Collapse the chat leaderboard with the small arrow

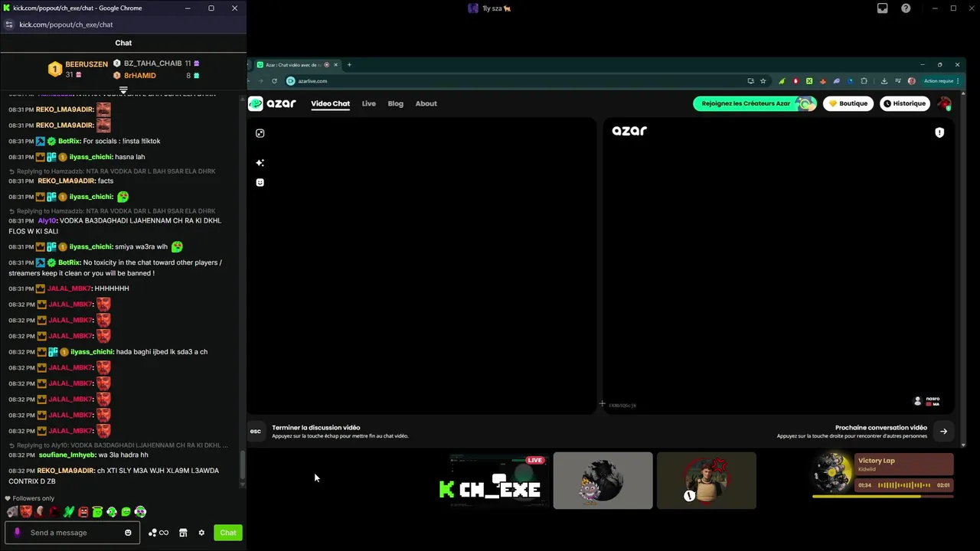pos(123,91)
